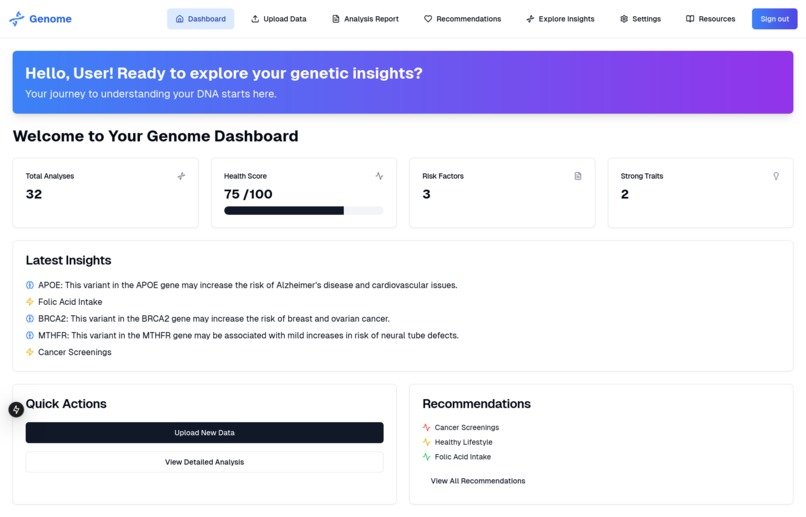This screenshot has height=517, width=806.
Task: Click the file icon in Risk Factors card
Action: [x=578, y=176]
